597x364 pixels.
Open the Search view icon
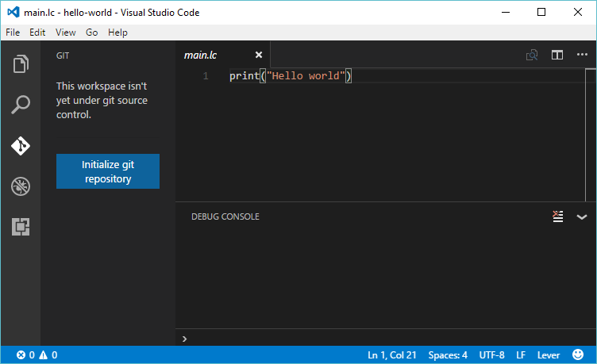click(x=21, y=105)
